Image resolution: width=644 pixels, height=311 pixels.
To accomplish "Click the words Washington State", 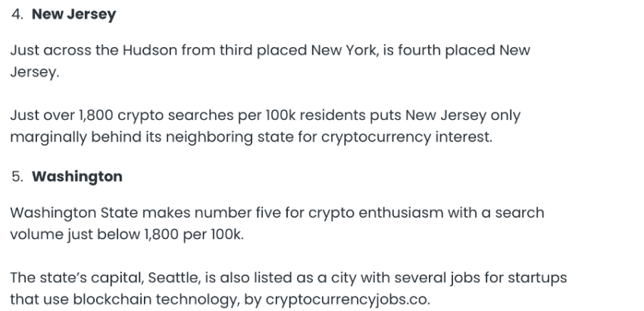I will pos(74,213).
